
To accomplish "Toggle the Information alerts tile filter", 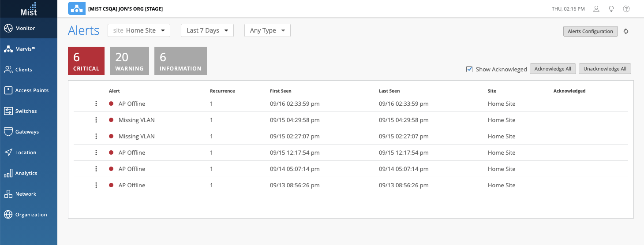I will click(x=180, y=61).
